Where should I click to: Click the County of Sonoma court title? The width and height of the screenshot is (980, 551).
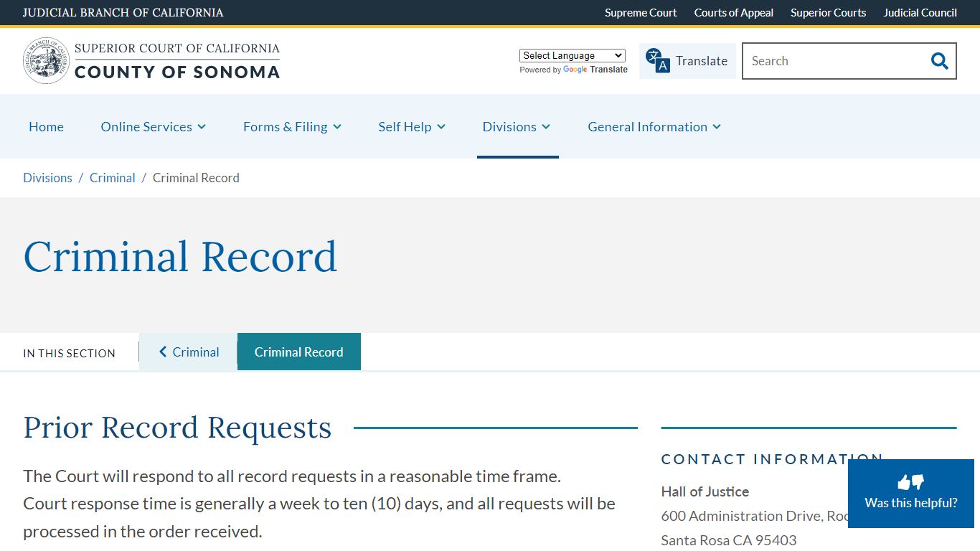point(177,61)
